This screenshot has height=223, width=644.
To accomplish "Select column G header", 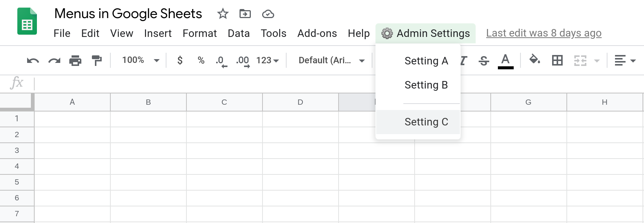I will 528,102.
